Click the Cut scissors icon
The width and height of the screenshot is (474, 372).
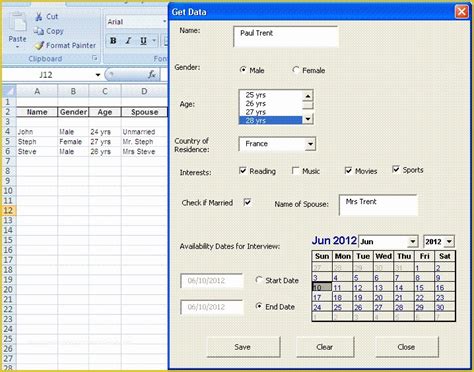pyautogui.click(x=39, y=16)
